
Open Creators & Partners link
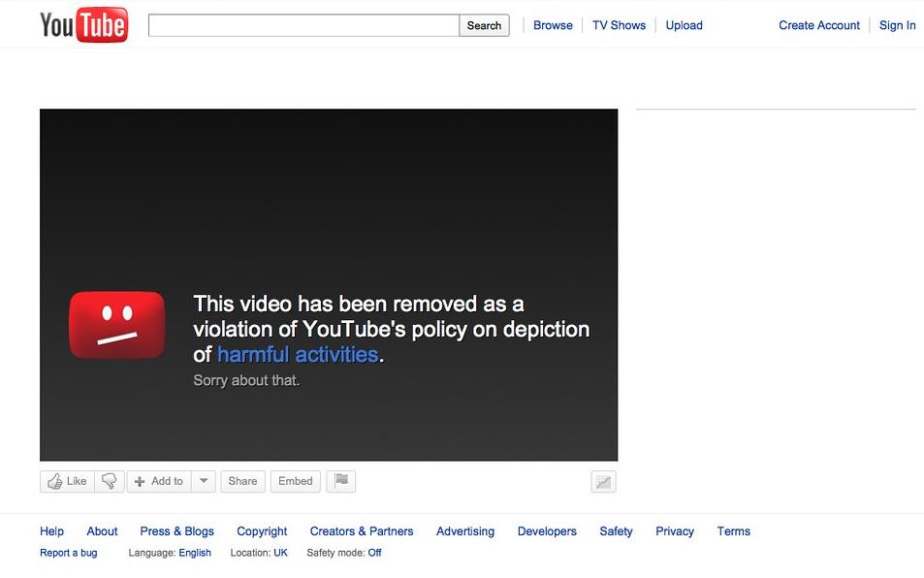pyautogui.click(x=362, y=530)
